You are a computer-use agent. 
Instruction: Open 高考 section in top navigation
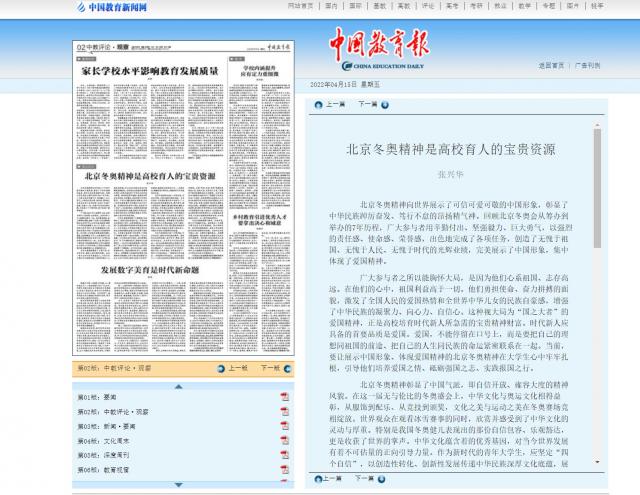click(x=452, y=6)
